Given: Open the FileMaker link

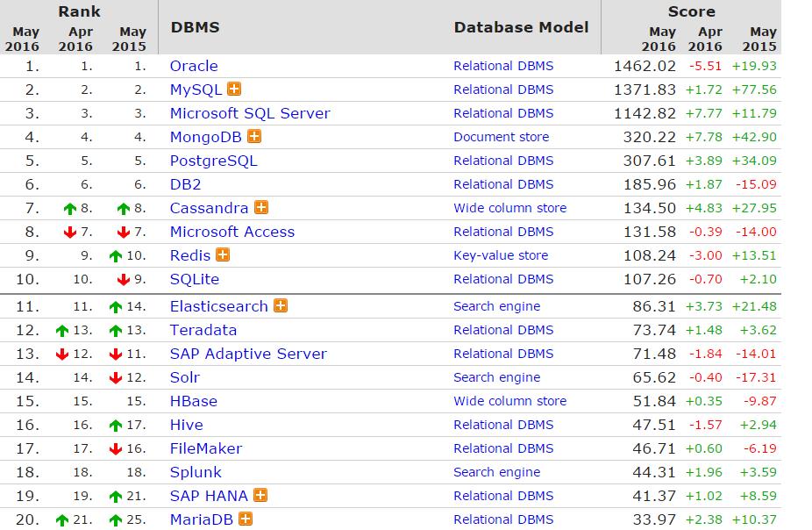Looking at the screenshot, I should (x=206, y=448).
